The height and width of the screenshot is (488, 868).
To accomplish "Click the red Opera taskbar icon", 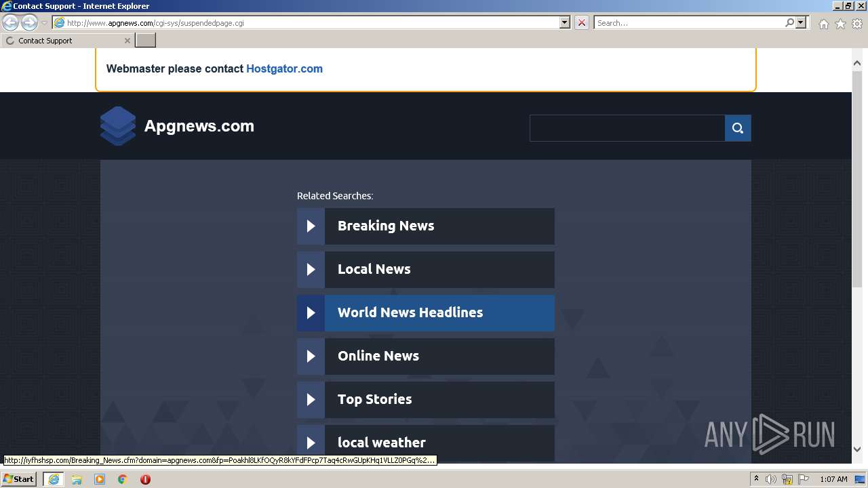I will point(145,479).
